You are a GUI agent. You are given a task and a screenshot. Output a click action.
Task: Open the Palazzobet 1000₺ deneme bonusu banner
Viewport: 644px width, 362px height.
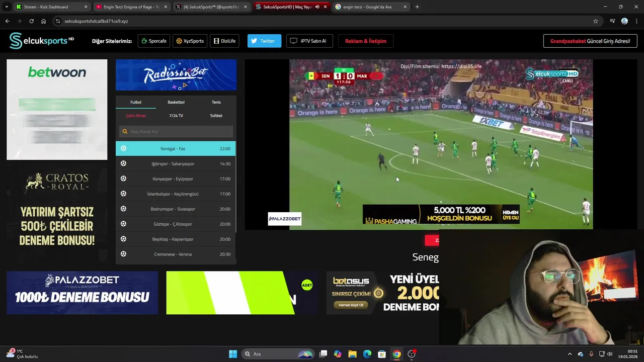tap(82, 293)
